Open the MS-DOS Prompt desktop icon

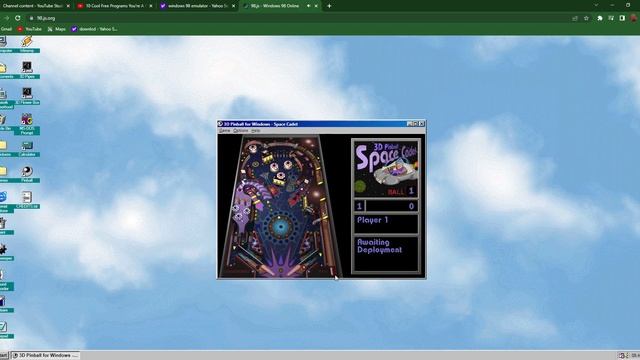(x=27, y=124)
